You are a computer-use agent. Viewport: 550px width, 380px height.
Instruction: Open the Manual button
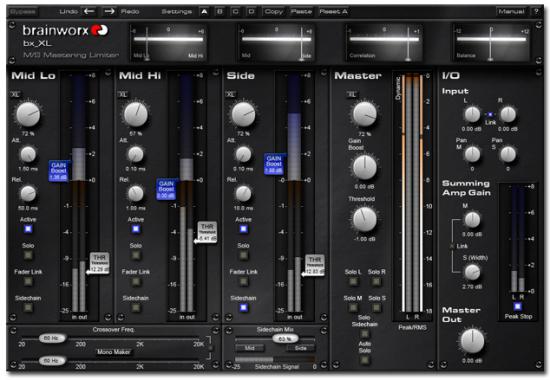[512, 12]
